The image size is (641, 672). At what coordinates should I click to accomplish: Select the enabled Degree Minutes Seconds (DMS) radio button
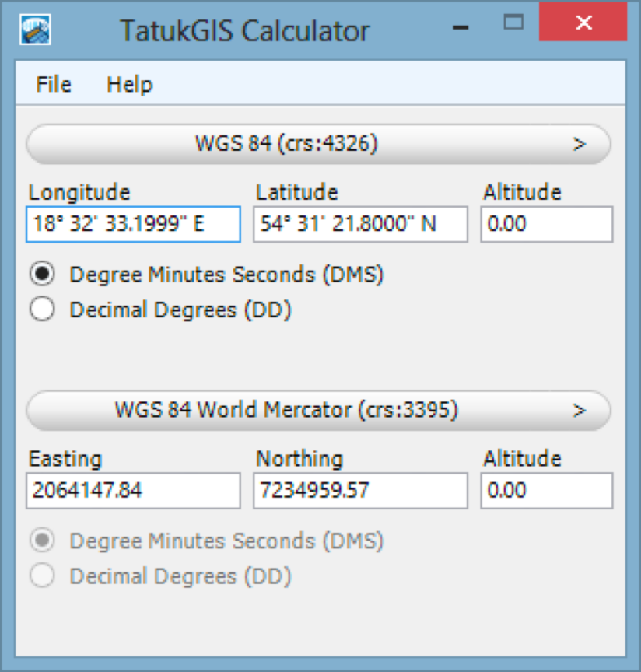42,274
